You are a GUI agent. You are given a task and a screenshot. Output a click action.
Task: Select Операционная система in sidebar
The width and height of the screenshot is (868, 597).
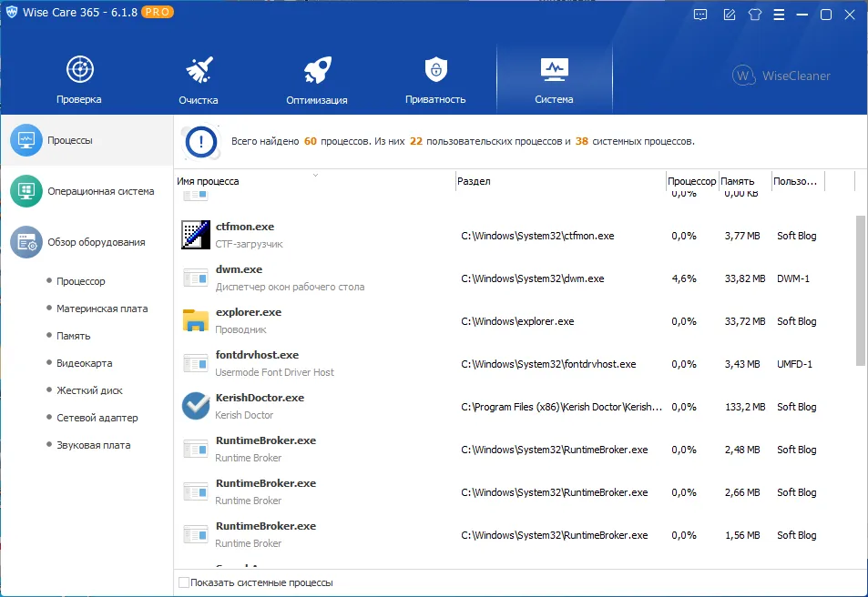tap(87, 191)
